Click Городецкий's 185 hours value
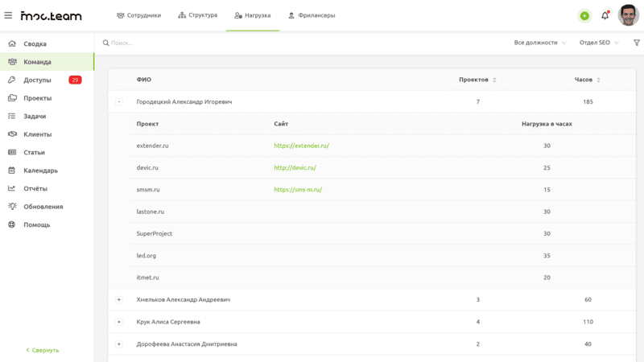 (x=588, y=102)
